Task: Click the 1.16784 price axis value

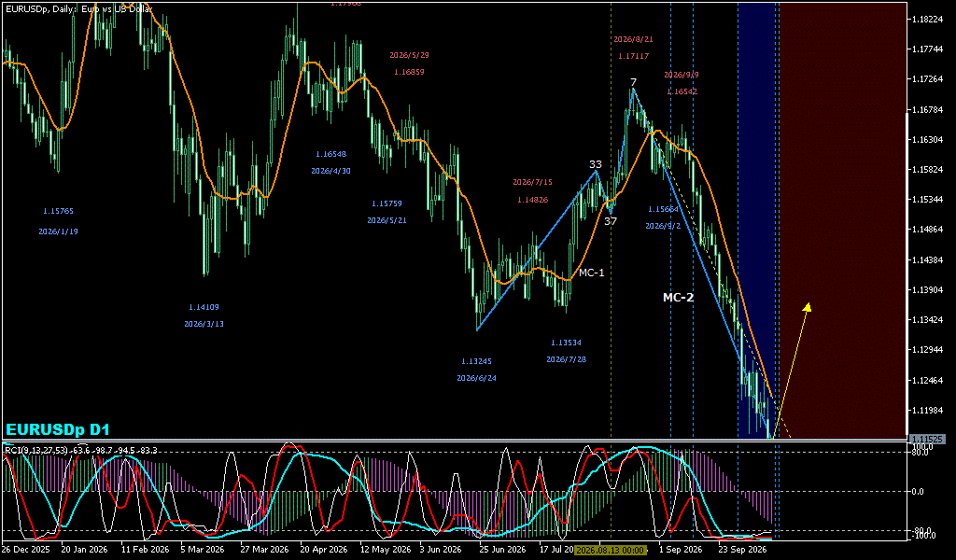Action: pos(926,110)
